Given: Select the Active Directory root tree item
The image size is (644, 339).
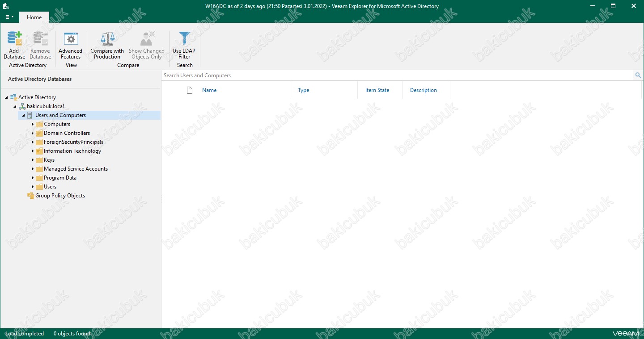Looking at the screenshot, I should [x=37, y=97].
